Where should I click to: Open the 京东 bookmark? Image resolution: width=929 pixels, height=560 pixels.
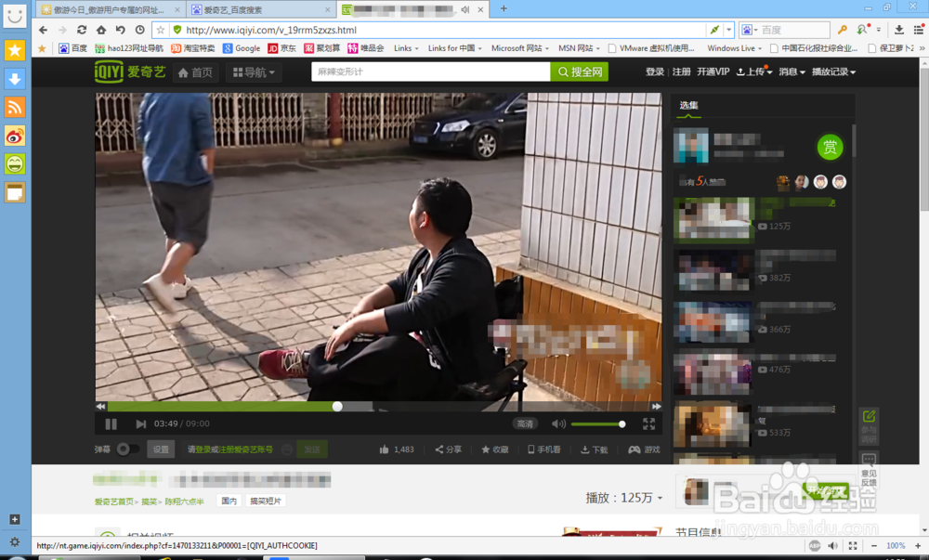click(281, 48)
